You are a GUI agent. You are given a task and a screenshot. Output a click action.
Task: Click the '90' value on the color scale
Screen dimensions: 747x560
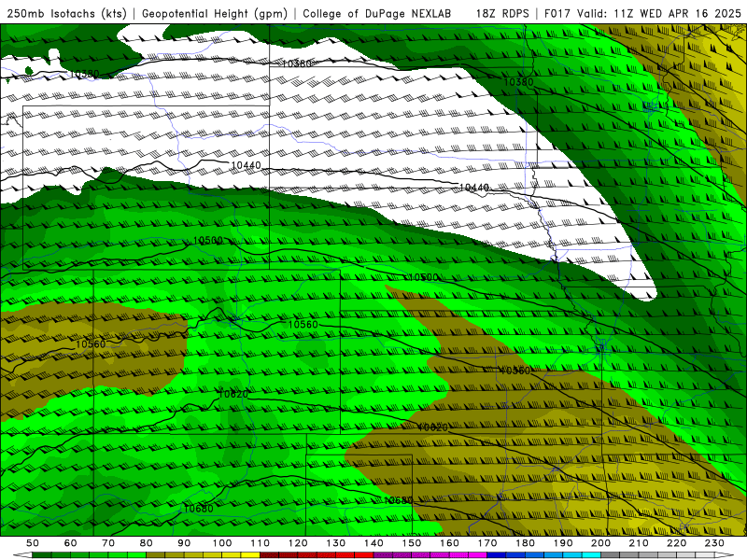point(184,543)
